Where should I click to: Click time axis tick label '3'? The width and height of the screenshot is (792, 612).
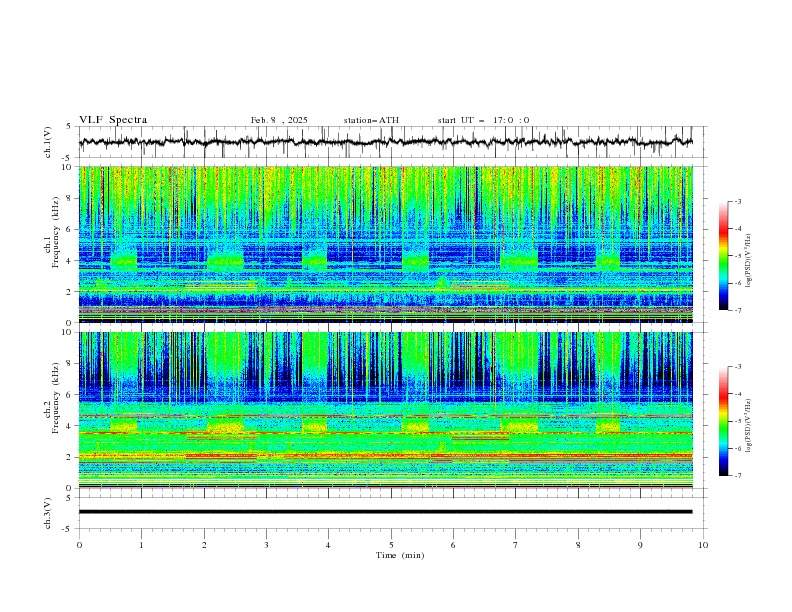pos(266,545)
